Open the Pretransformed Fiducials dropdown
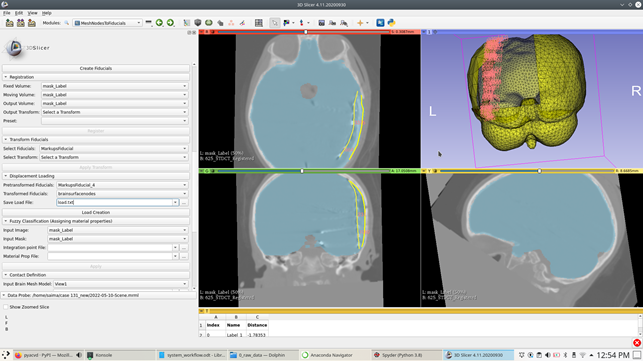643x361 pixels. [122, 185]
